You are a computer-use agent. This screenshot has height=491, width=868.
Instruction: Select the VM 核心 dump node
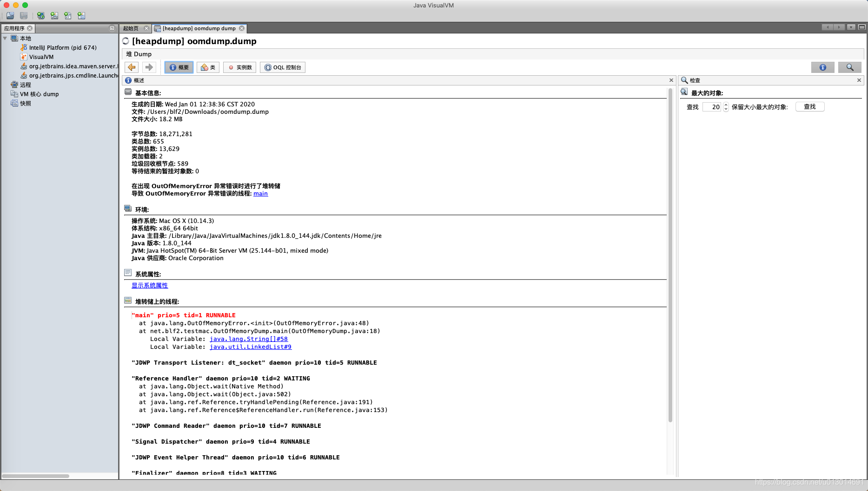coord(39,94)
